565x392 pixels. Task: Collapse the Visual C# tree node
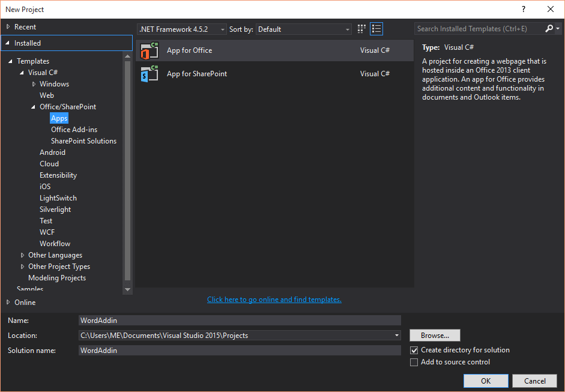(22, 73)
